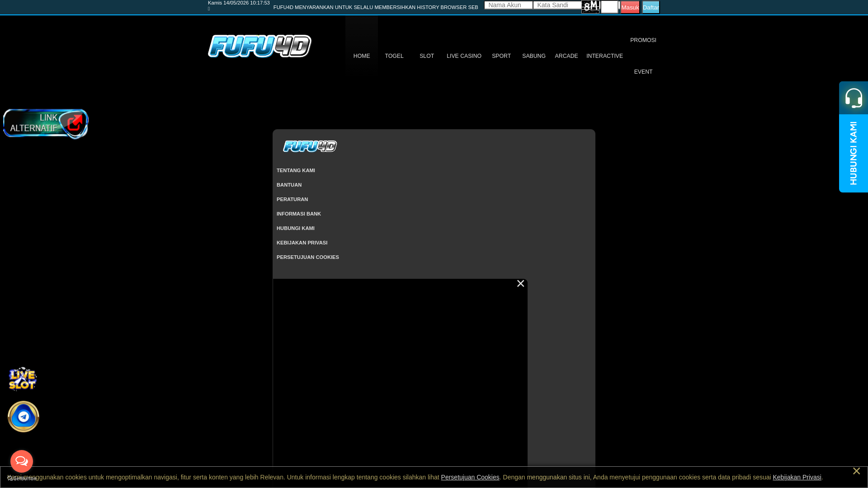The height and width of the screenshot is (488, 868).
Task: Open the TOGEL menu
Action: point(394,56)
